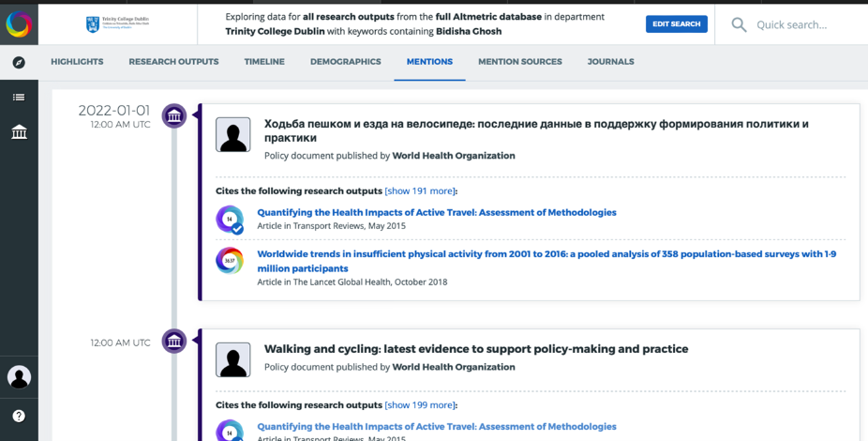The image size is (868, 441).
Task: Open Quantifying Health Impacts link in second card
Action: coord(437,427)
